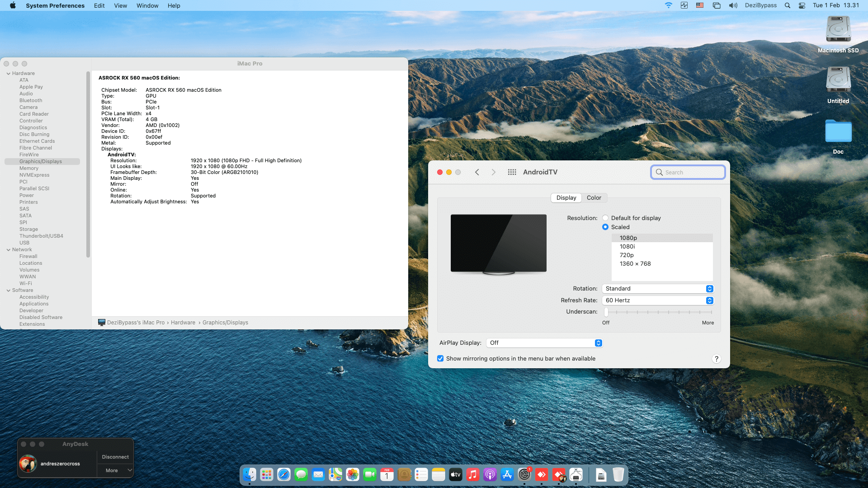Viewport: 868px width, 488px height.
Task: Open Control Center in the menu bar
Action: click(802, 5)
